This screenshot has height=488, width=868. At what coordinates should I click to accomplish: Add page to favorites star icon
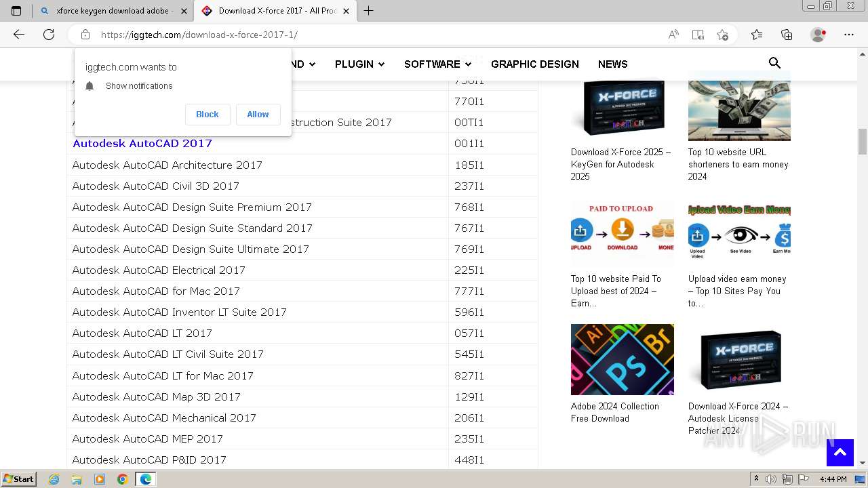(x=722, y=35)
